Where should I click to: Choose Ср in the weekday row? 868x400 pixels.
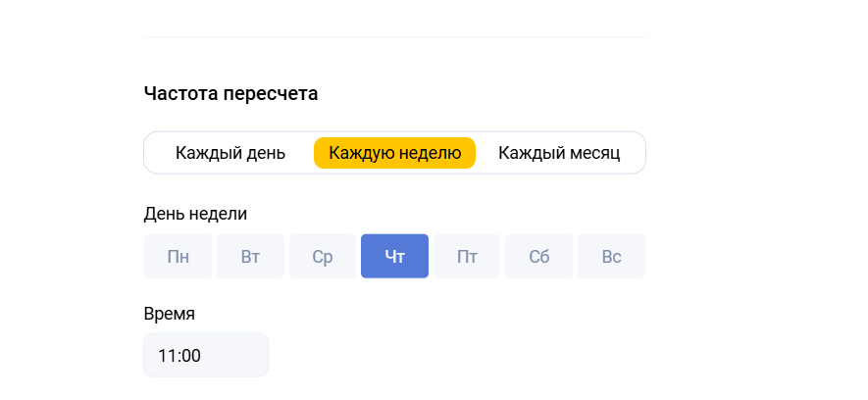(x=323, y=257)
